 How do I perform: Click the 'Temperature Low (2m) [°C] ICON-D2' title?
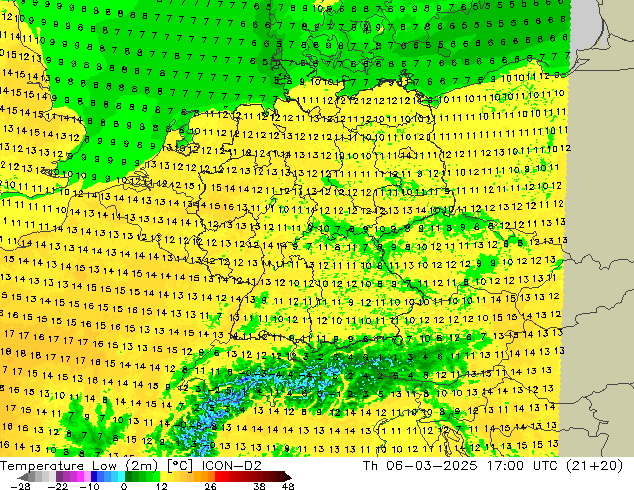coord(131,465)
